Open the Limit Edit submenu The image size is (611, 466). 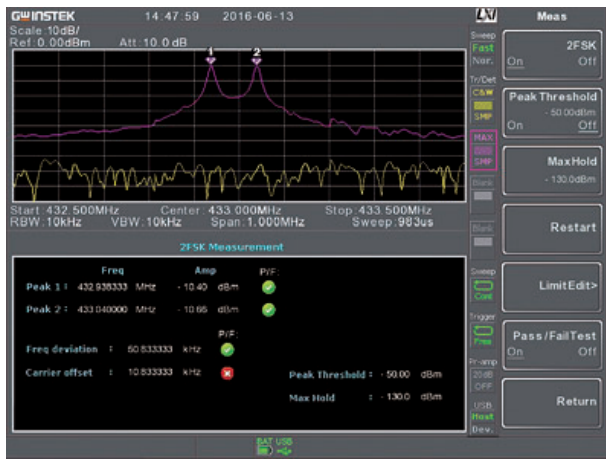pyautogui.click(x=552, y=287)
